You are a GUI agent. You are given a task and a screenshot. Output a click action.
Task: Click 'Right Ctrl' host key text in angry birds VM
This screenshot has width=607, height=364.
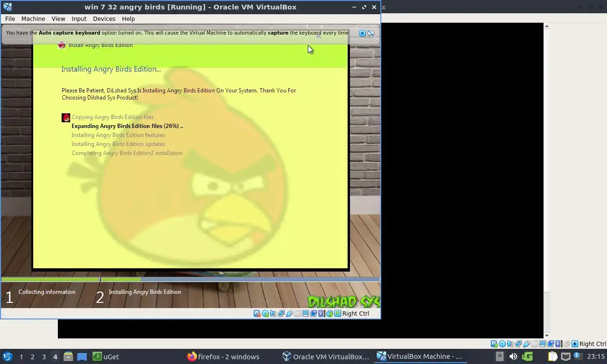coord(356,313)
